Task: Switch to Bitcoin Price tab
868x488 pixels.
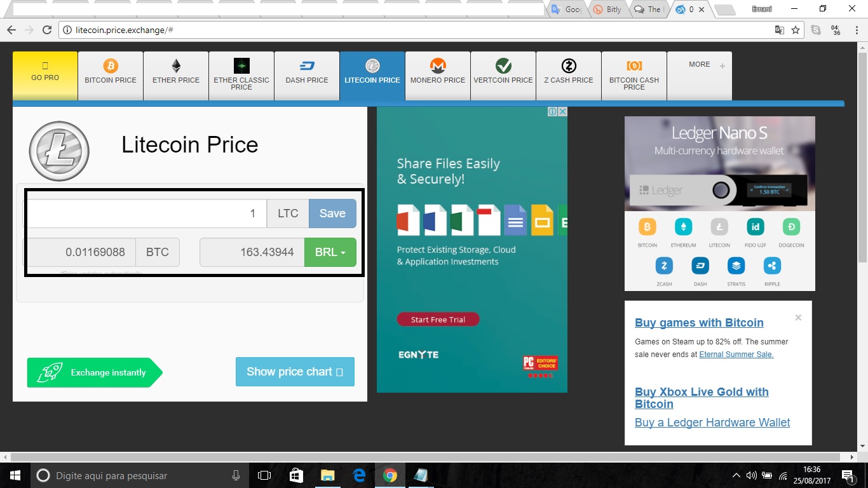Action: click(111, 76)
